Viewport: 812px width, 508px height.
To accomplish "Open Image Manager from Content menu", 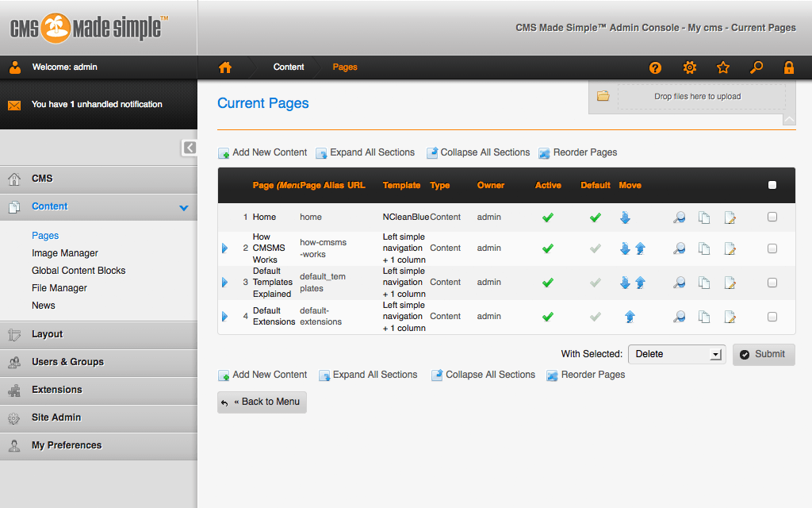I will (x=65, y=253).
